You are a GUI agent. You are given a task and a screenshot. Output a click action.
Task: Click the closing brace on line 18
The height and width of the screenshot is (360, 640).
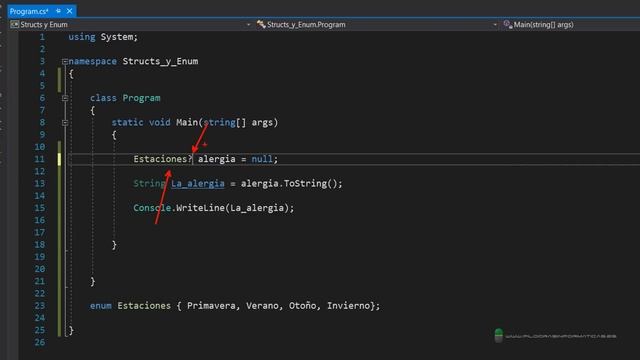point(114,245)
